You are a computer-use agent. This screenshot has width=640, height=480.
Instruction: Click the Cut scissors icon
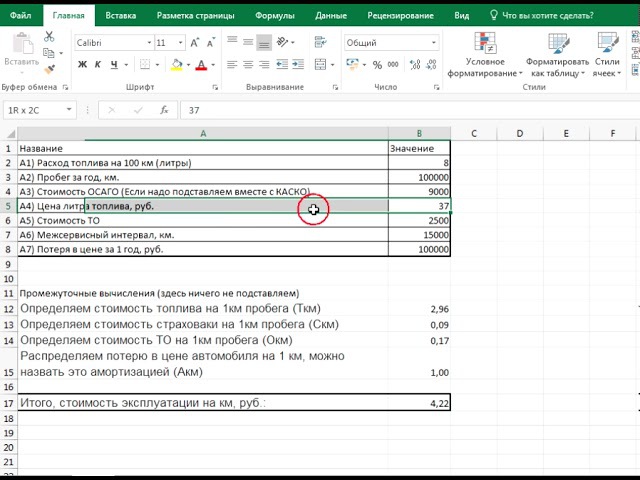coord(49,37)
